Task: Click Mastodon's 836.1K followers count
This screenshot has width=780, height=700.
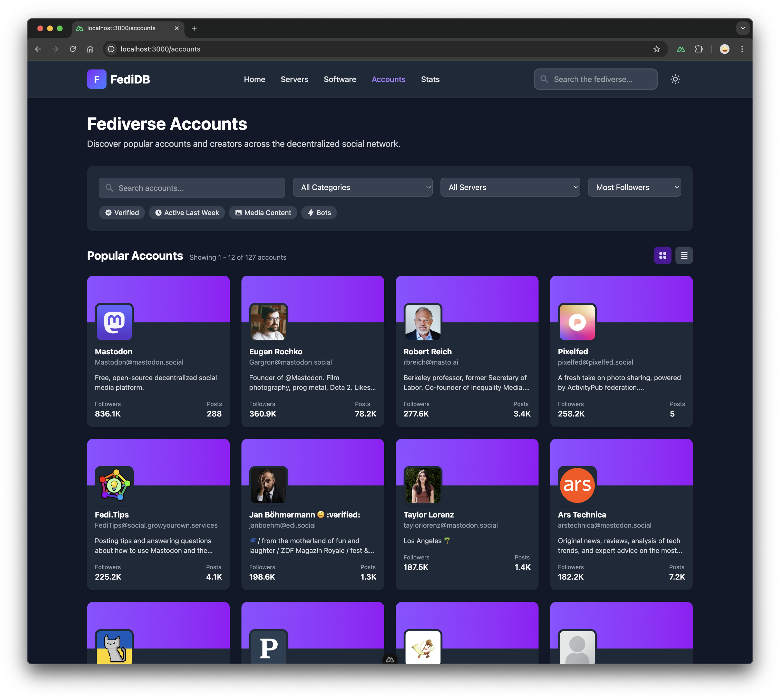Action: (108, 414)
